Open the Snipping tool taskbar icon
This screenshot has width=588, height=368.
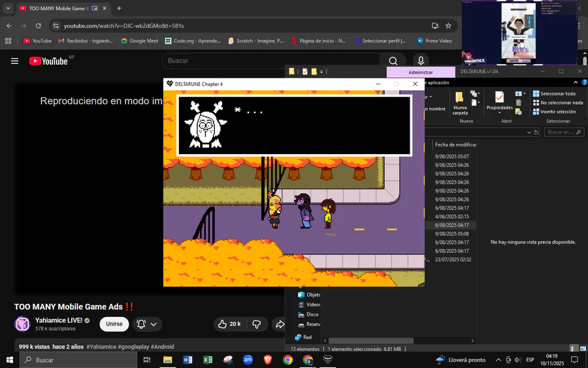pos(227,360)
